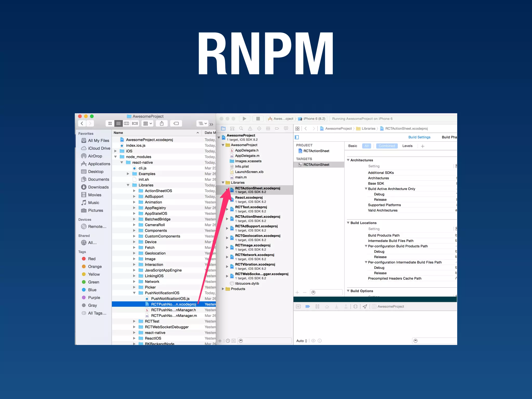Toggle breakpoints in the debug bar
This screenshot has width=532, height=399.
point(308,307)
